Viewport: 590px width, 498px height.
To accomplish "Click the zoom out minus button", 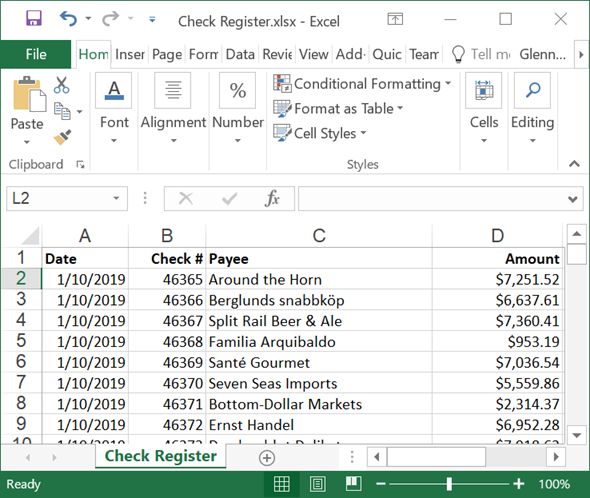I will [381, 484].
